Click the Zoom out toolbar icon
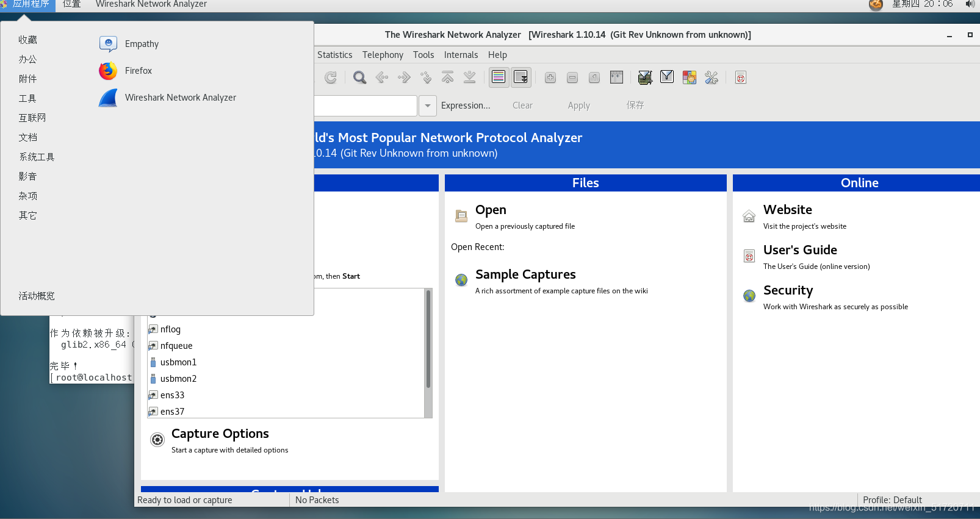The height and width of the screenshot is (519, 980). point(572,77)
